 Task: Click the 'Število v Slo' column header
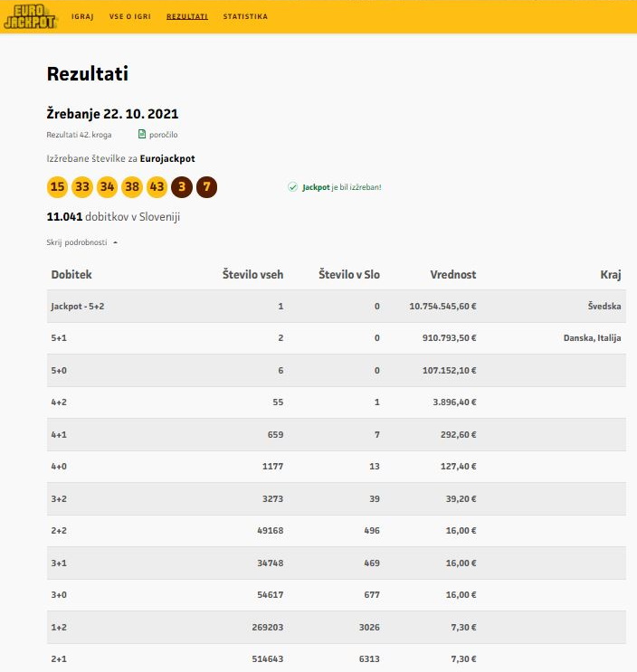pos(349,275)
